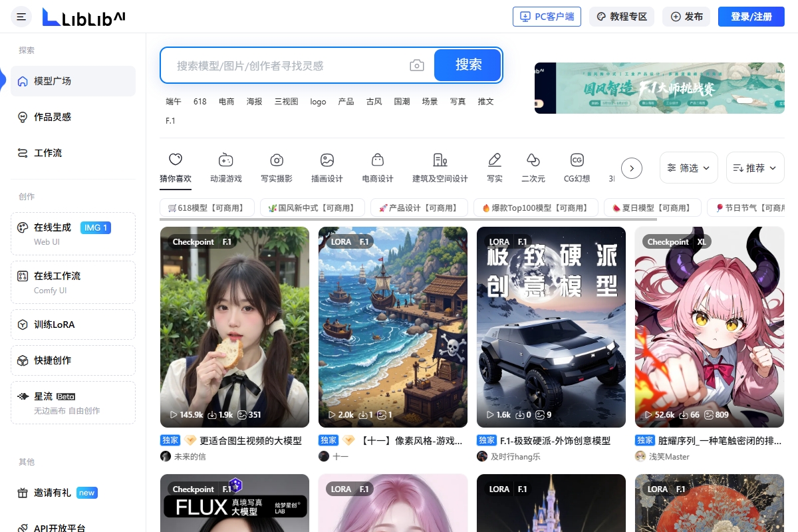The image size is (798, 532).
Task: Click the blue 搜索 button
Action: pos(467,65)
